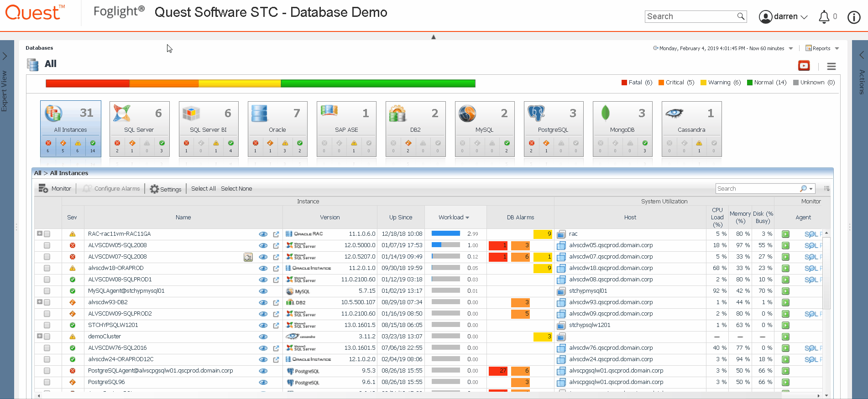
Task: Click the info icon in header
Action: point(854,17)
